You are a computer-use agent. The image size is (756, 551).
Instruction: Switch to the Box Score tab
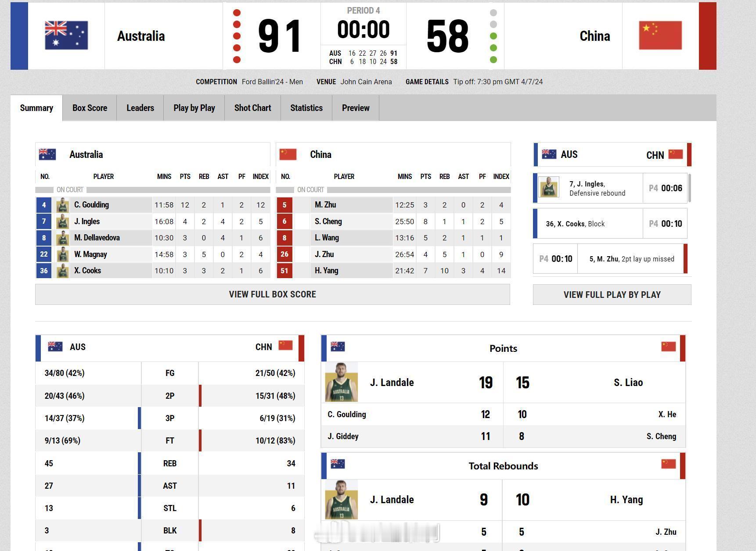(x=90, y=108)
